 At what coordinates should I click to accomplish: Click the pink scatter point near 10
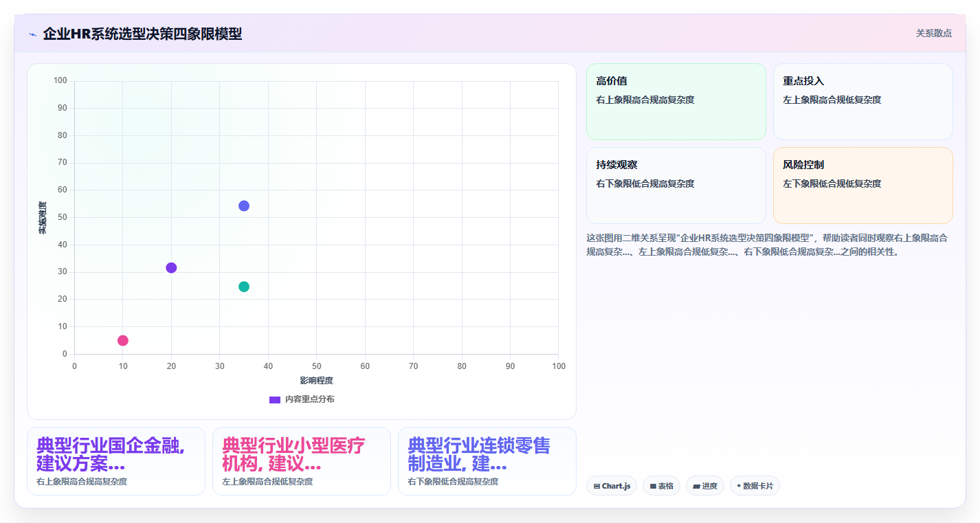click(123, 340)
